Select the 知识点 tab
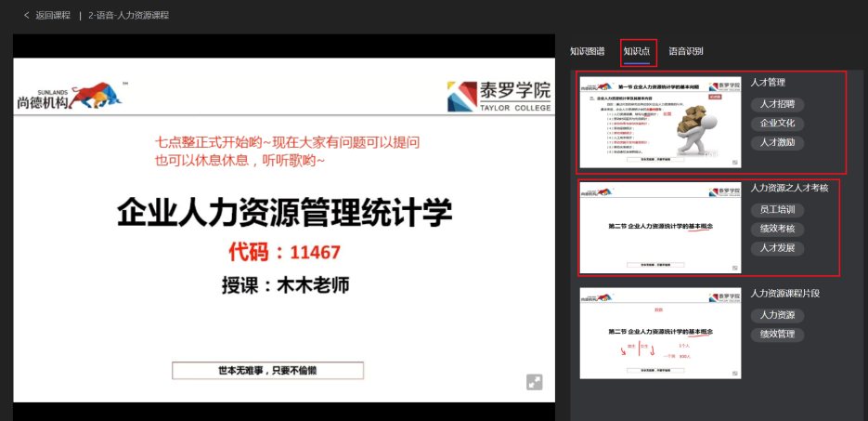The height and width of the screenshot is (421, 868). pos(637,51)
